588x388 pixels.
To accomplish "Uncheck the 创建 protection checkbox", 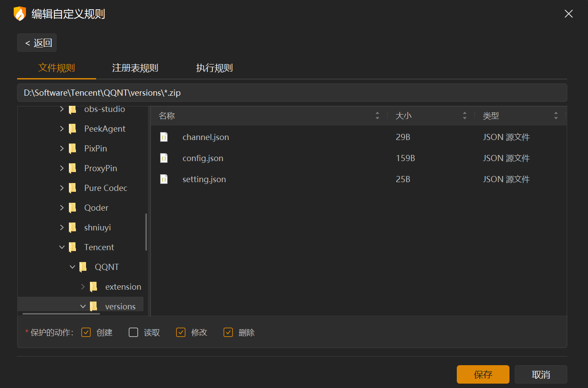I will [x=86, y=332].
